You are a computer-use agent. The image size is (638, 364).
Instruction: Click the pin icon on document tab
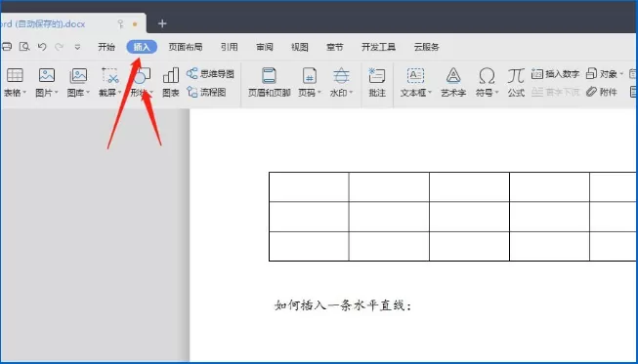coord(120,24)
